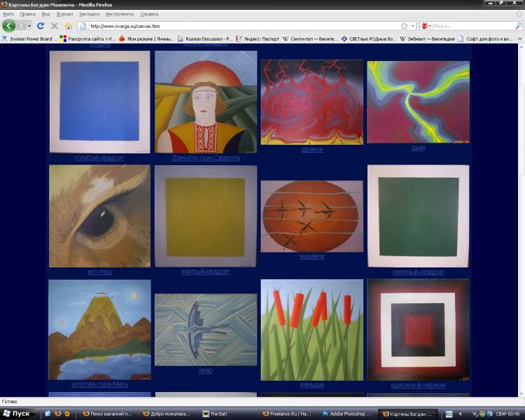Launch Firefox from quick launch bar
Screen dimensions: 525x420
(x=57, y=414)
